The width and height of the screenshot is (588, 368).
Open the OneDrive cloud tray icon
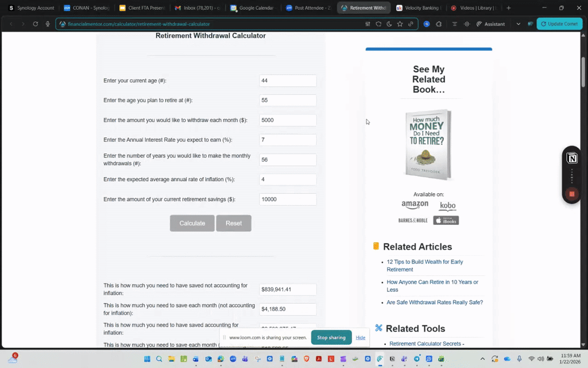507,359
